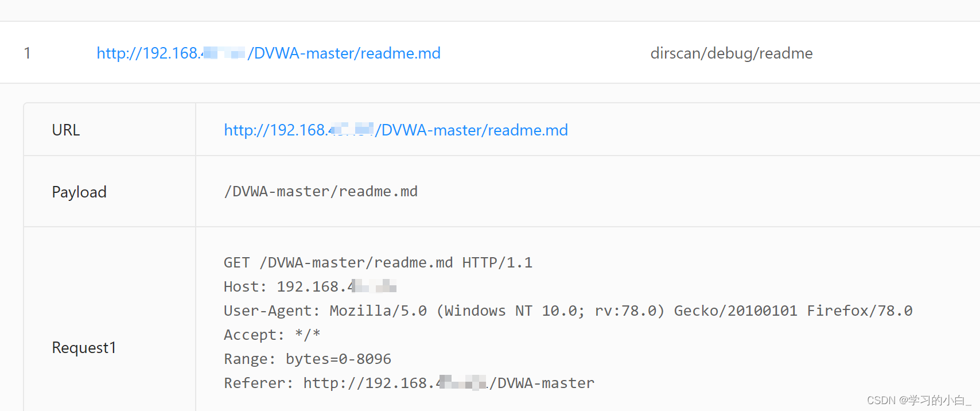980x411 pixels.
Task: Click the Host header line
Action: pyautogui.click(x=310, y=286)
